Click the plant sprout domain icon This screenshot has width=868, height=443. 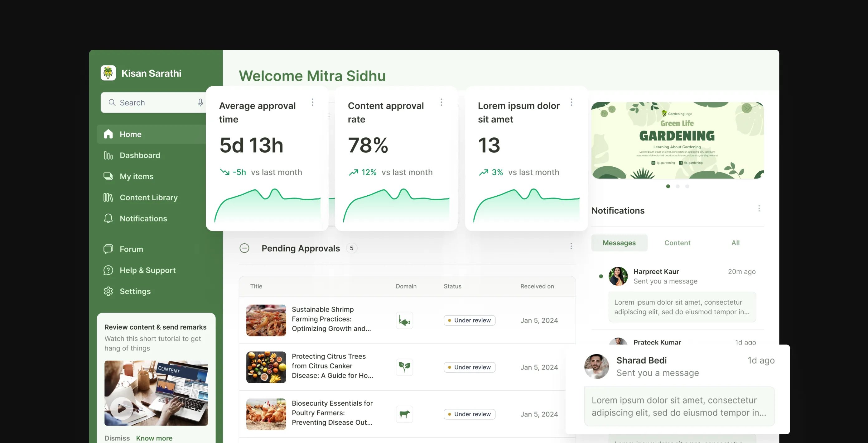[x=404, y=367]
